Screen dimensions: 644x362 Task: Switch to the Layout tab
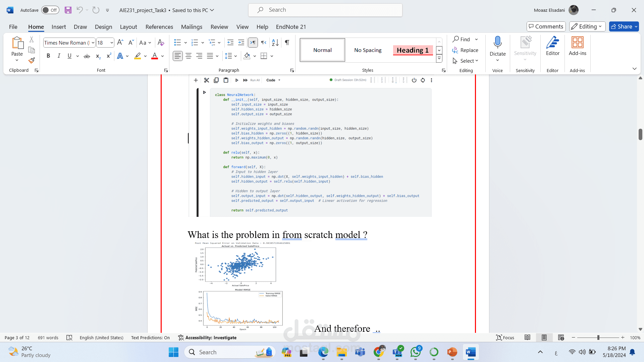coord(128,27)
